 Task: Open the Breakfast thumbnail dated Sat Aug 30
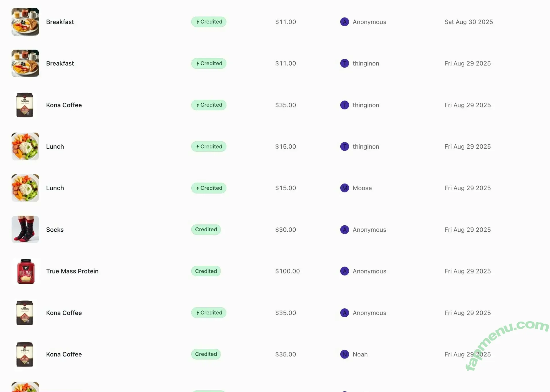pyautogui.click(x=25, y=22)
